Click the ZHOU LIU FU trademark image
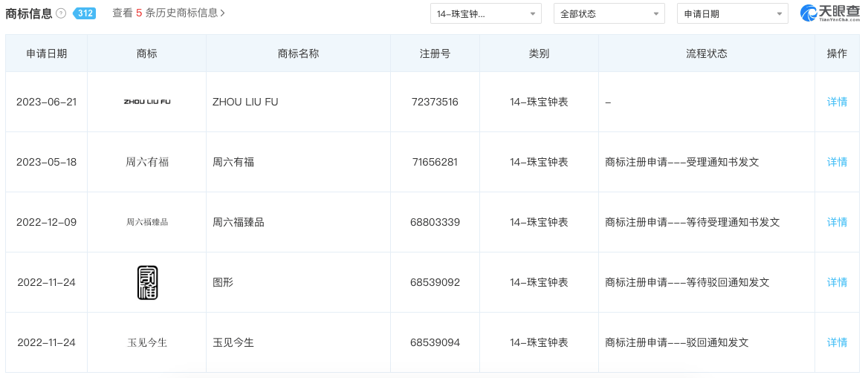Viewport: 868px width, 378px height. click(x=147, y=102)
